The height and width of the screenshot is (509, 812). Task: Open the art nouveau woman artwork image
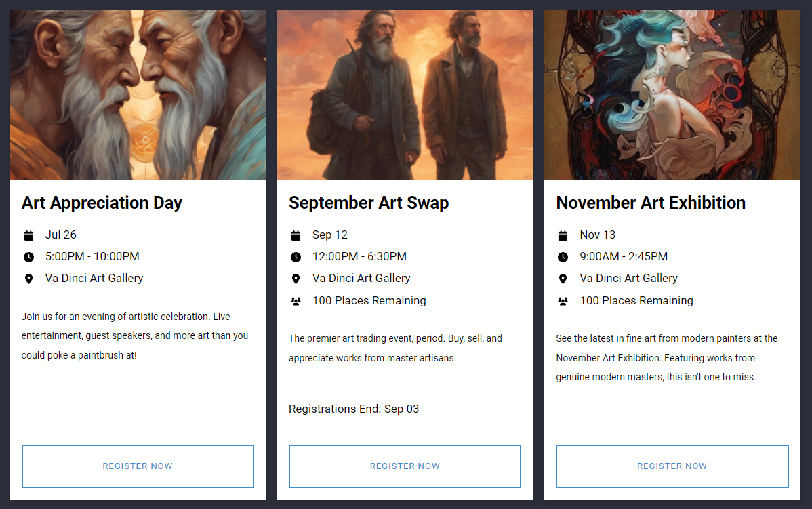pyautogui.click(x=672, y=95)
